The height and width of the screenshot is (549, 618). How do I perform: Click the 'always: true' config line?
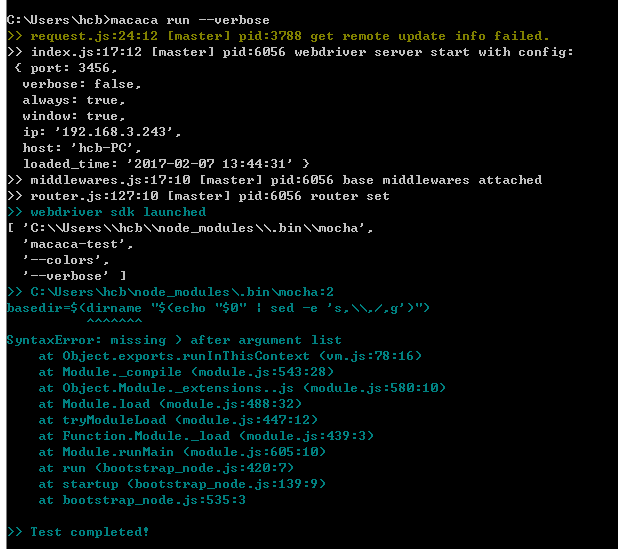pos(74,100)
